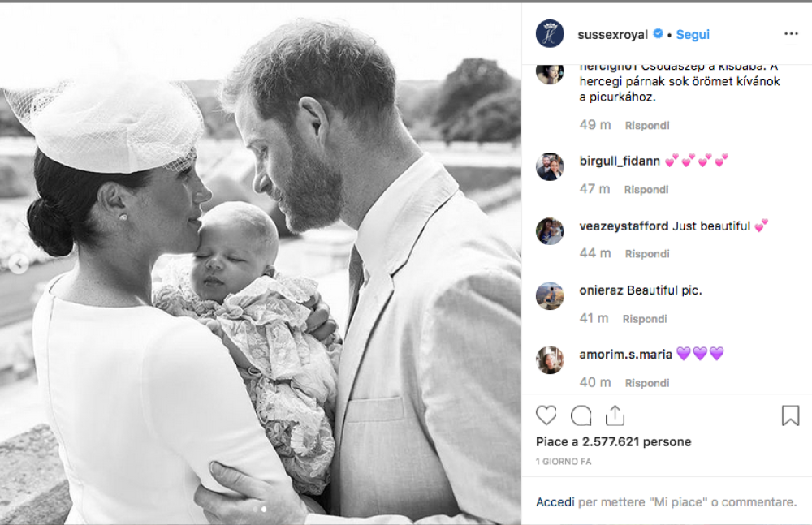812x525 pixels.
Task: Open birgull_fidann's profile avatar
Action: (x=550, y=167)
